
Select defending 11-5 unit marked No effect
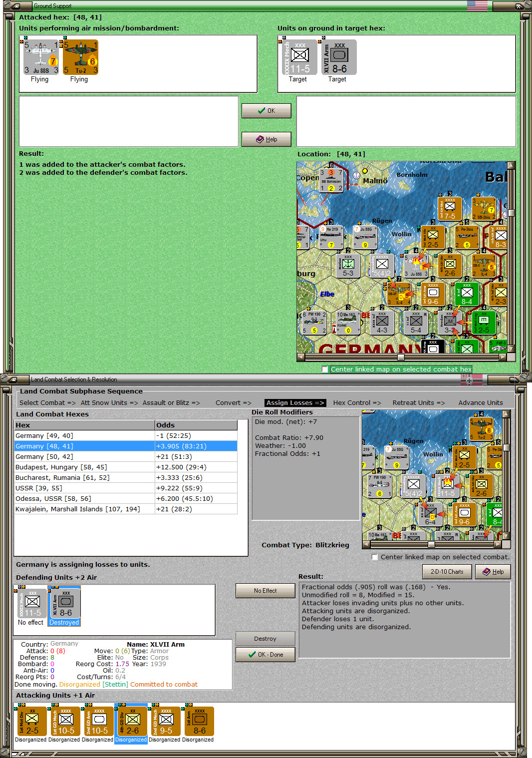tap(32, 603)
